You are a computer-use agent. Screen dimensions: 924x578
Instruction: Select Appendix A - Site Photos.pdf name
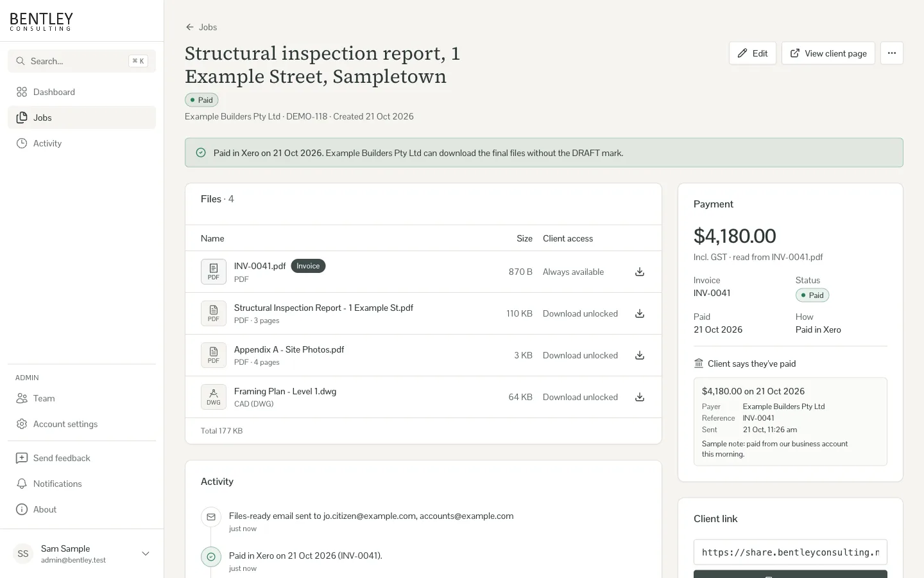(x=289, y=349)
